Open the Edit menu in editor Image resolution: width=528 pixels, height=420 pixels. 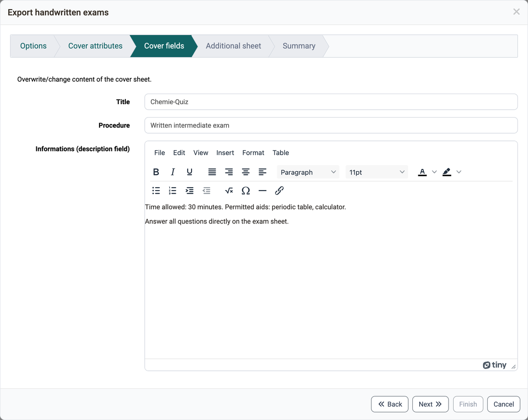(179, 153)
